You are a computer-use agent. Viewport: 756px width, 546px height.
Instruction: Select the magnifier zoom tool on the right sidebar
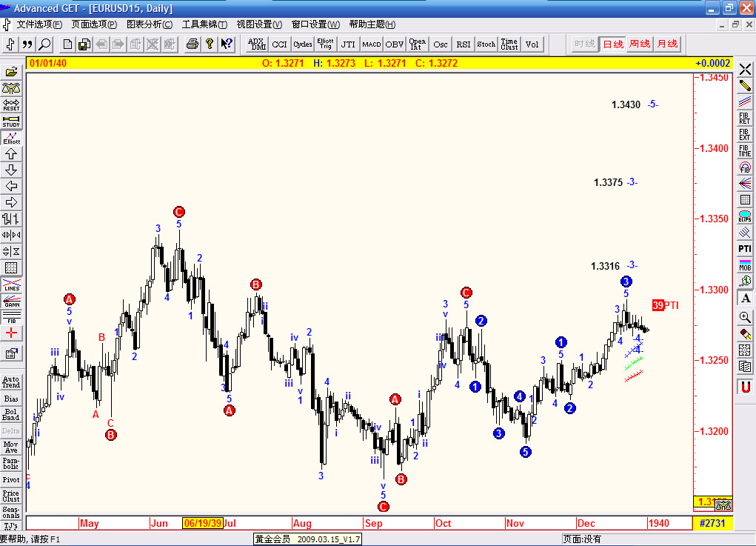[x=745, y=317]
